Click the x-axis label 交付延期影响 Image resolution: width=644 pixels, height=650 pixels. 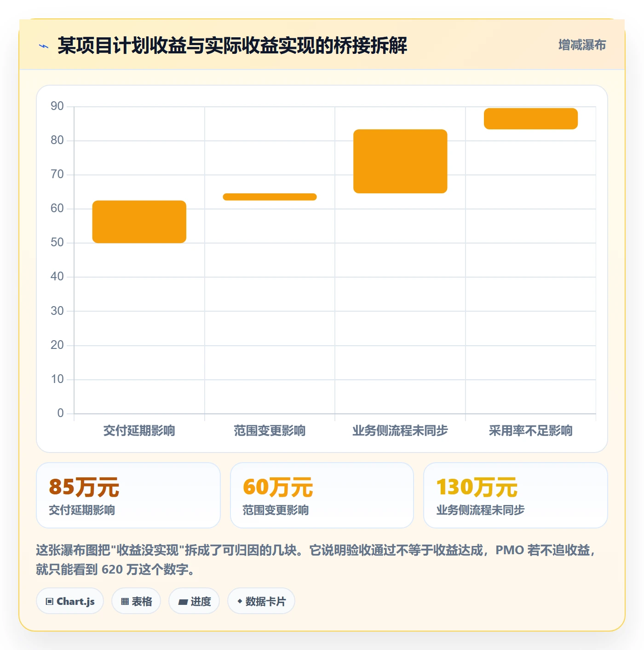139,431
